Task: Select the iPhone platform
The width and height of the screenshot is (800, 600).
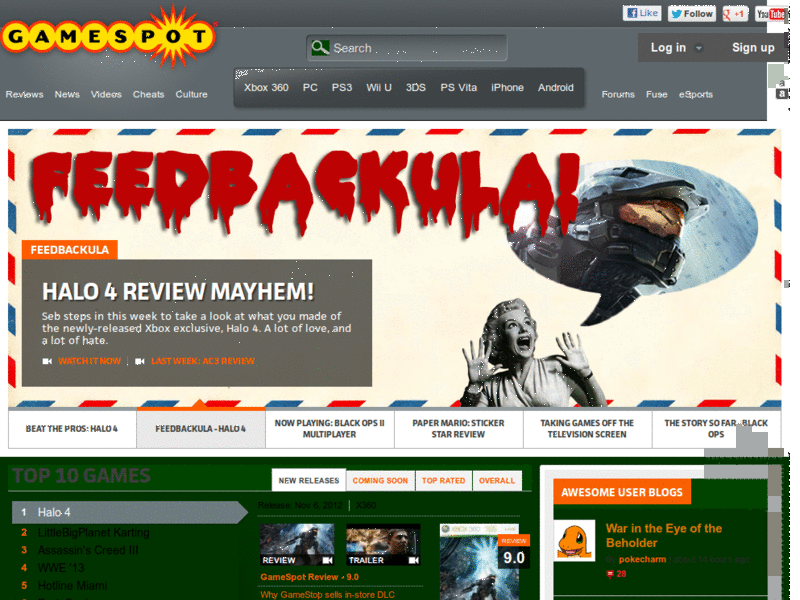Action: [507, 88]
